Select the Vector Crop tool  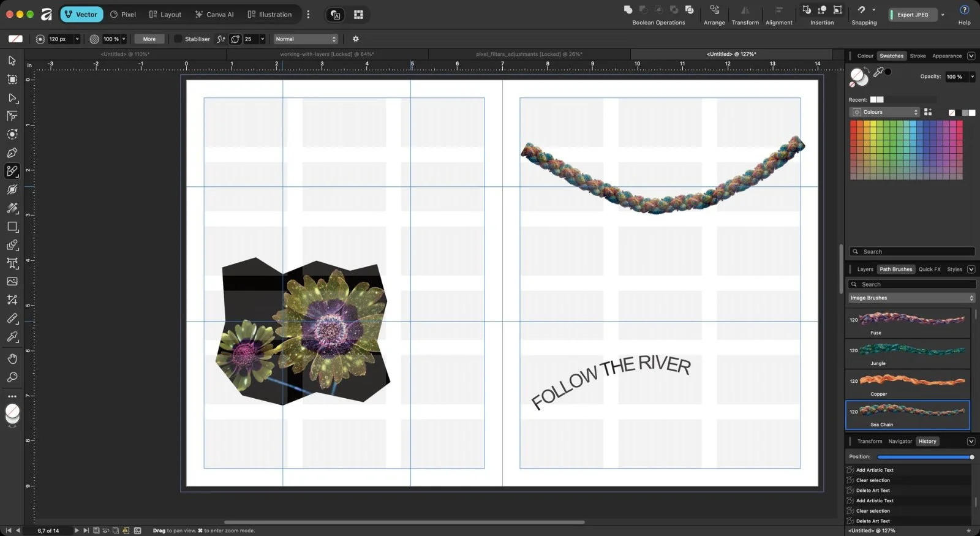pyautogui.click(x=12, y=300)
